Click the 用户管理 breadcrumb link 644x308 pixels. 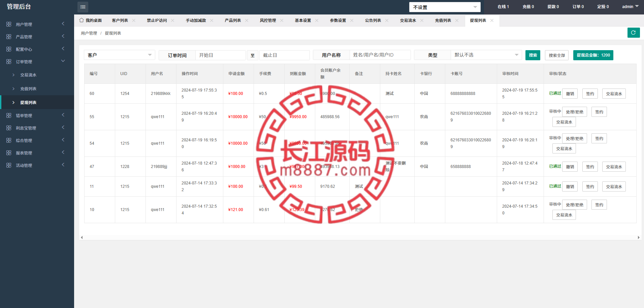[89, 33]
